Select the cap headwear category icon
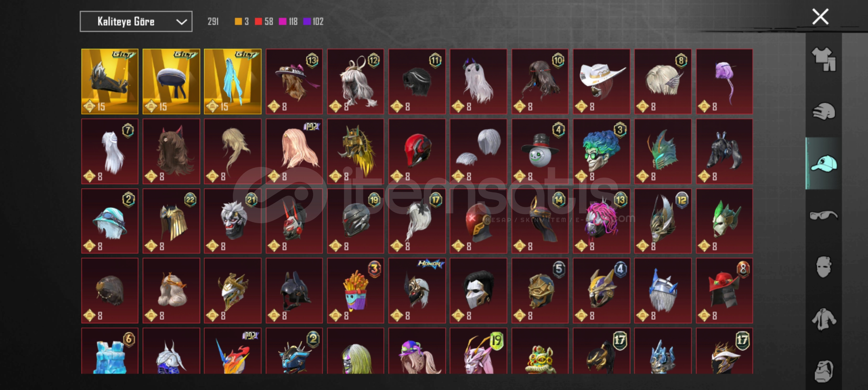The width and height of the screenshot is (868, 390). pyautogui.click(x=824, y=163)
